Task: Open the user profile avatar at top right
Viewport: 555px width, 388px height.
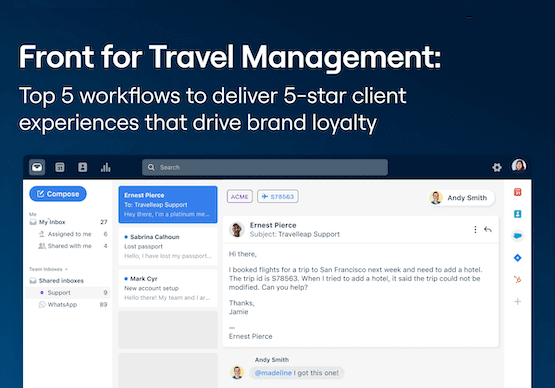Action: coord(519,166)
